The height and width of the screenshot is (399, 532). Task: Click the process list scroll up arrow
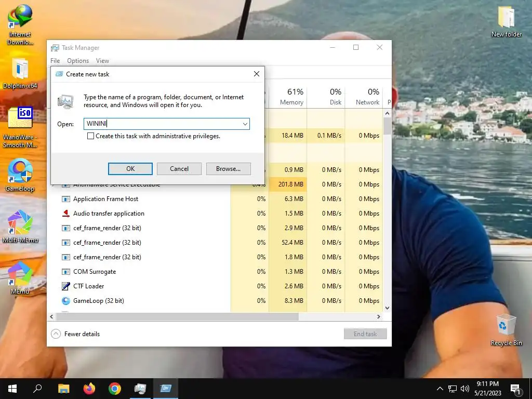(387, 113)
